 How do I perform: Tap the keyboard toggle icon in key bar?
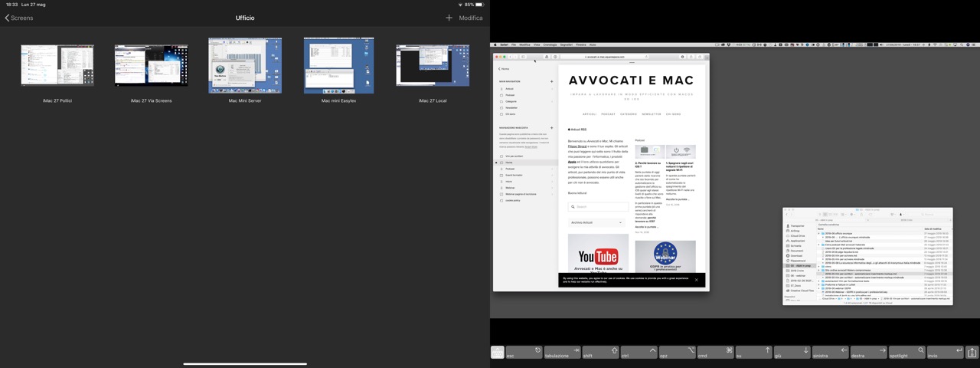(x=498, y=353)
